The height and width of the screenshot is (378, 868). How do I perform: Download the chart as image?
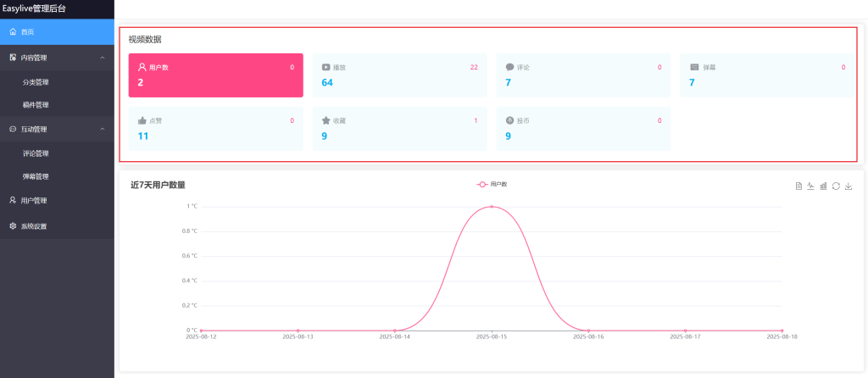coord(849,186)
